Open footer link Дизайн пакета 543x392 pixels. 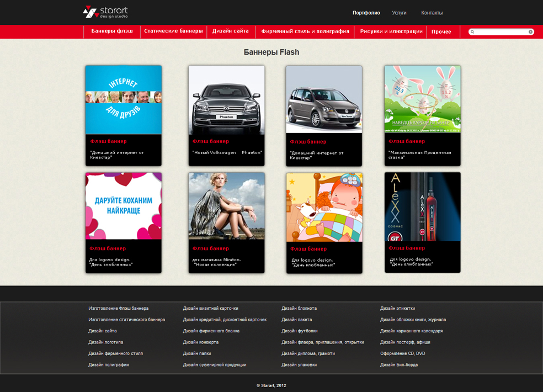pos(297,320)
